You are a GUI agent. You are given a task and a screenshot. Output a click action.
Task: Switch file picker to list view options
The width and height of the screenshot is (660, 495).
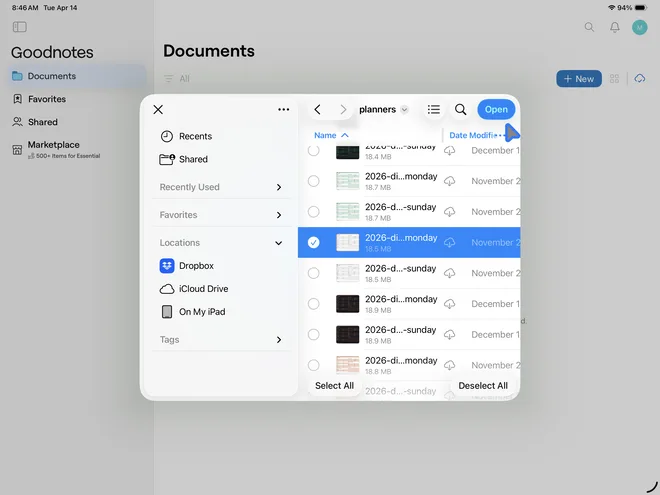(x=434, y=109)
